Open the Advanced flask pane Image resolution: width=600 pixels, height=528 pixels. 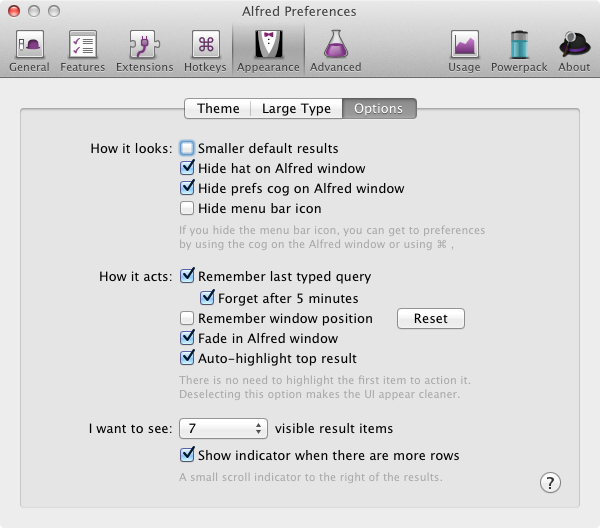(x=336, y=51)
